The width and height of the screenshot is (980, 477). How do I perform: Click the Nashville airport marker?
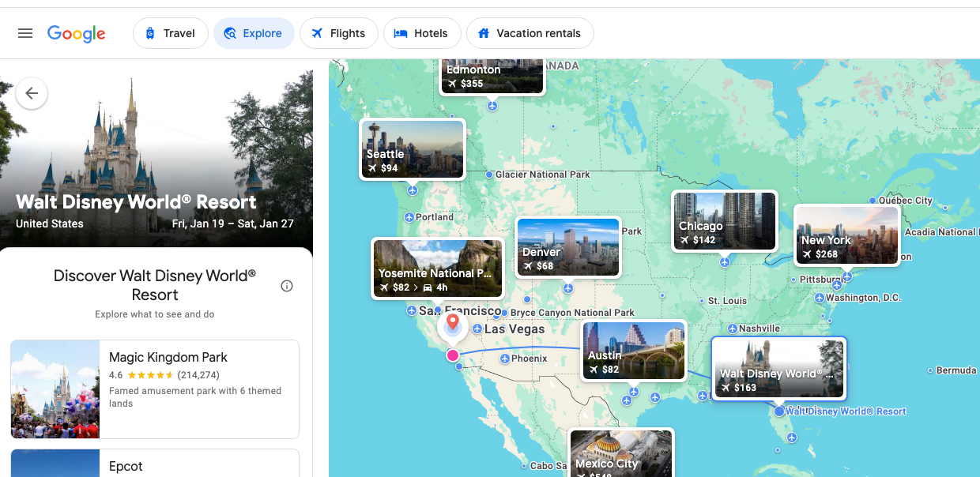click(x=733, y=329)
